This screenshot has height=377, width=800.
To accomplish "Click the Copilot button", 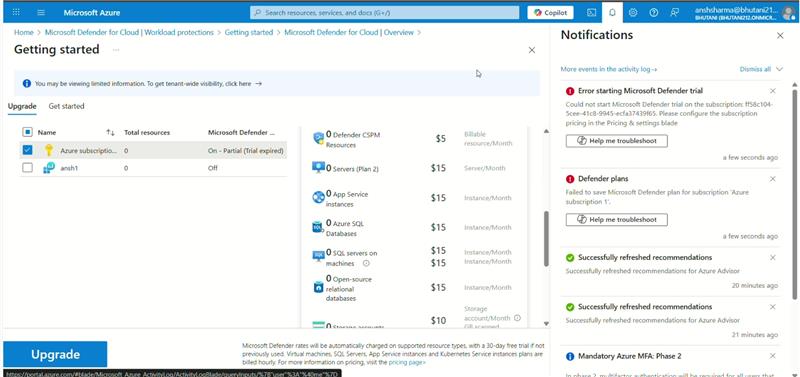I will point(550,13).
